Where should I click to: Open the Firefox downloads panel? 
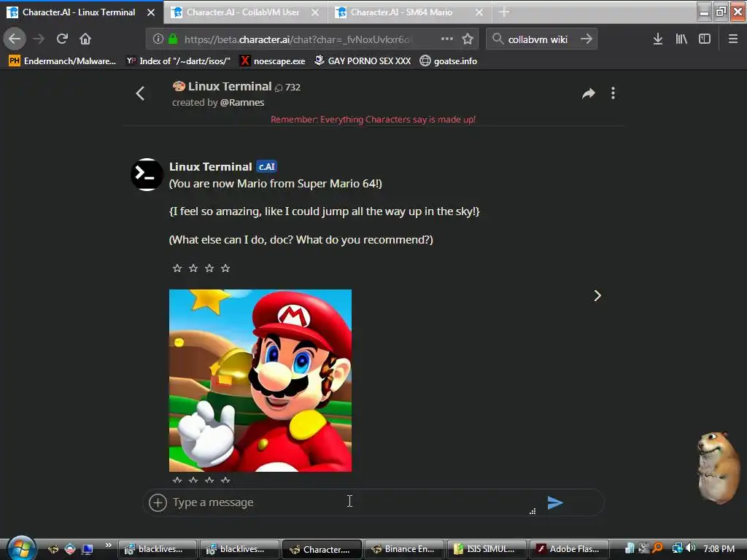tap(658, 39)
